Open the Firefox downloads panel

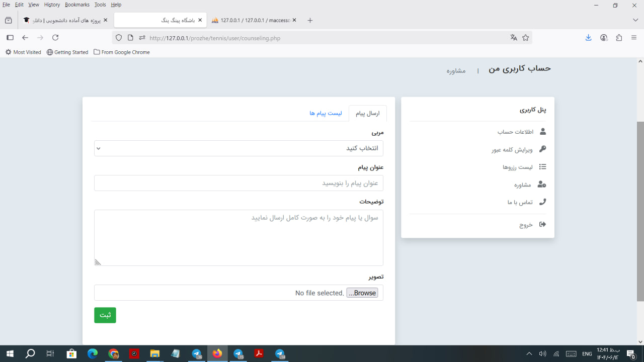[588, 38]
